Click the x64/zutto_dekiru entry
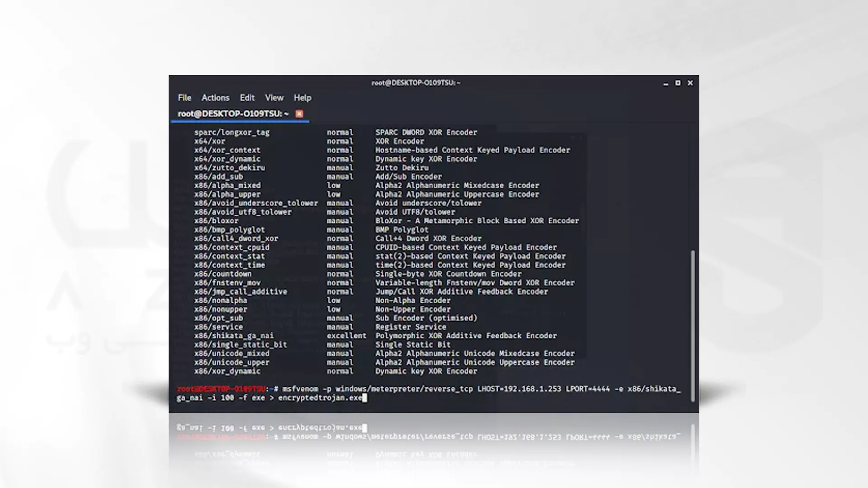The image size is (868, 488). click(230, 168)
